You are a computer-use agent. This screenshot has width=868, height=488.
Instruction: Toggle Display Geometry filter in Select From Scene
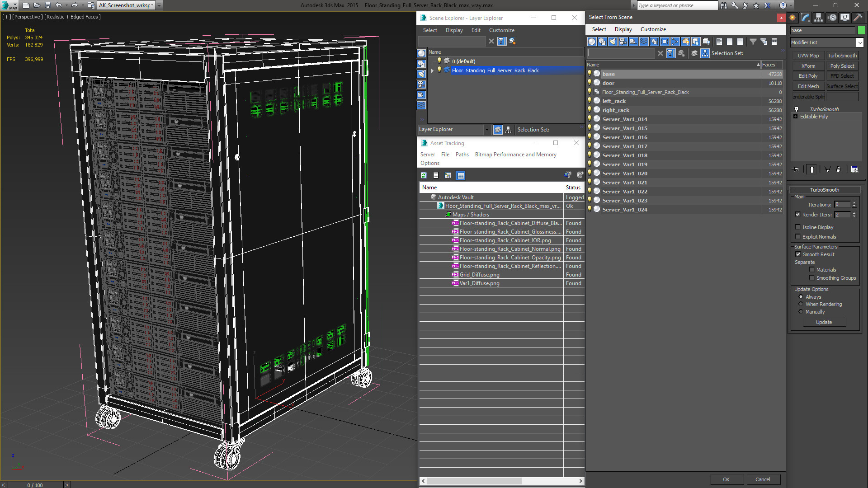pos(592,42)
